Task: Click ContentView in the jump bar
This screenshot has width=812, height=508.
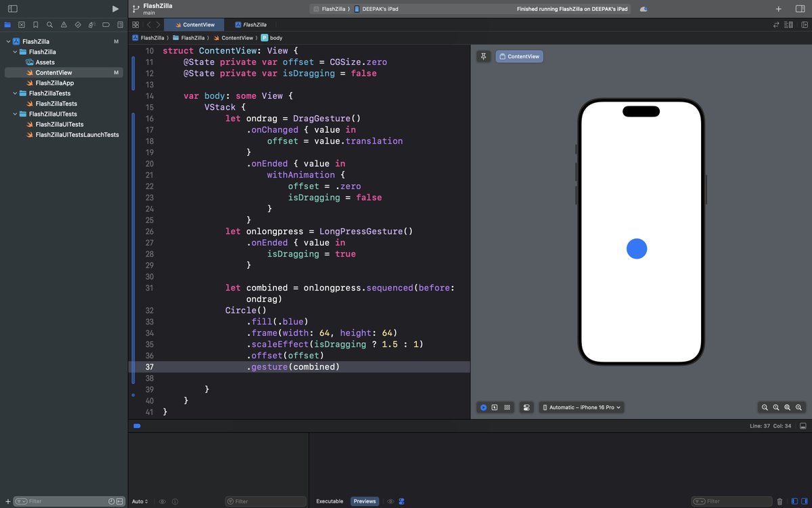Action: pyautogui.click(x=233, y=38)
